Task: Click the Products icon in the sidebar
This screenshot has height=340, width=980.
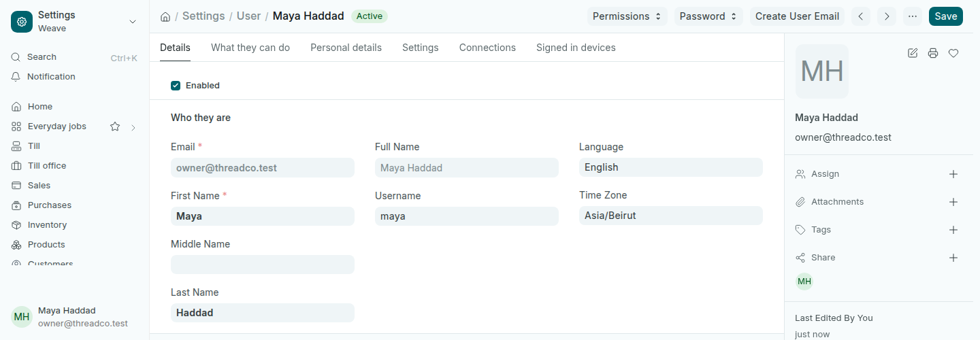Action: coord(16,245)
